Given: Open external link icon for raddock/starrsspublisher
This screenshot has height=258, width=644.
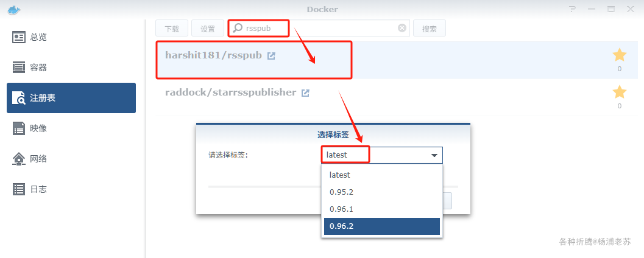Looking at the screenshot, I should (x=305, y=93).
